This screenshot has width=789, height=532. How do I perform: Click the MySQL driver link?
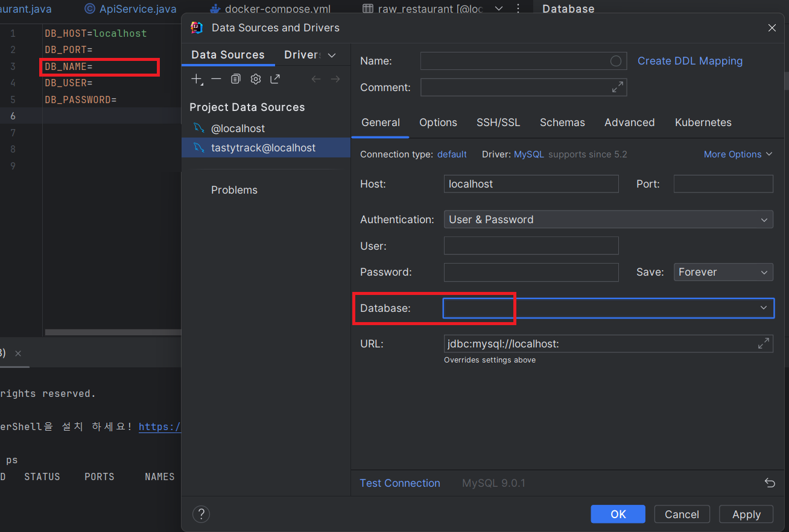[x=529, y=154]
